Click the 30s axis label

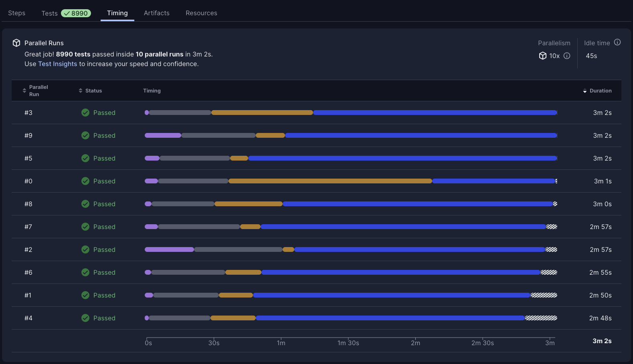[214, 343]
